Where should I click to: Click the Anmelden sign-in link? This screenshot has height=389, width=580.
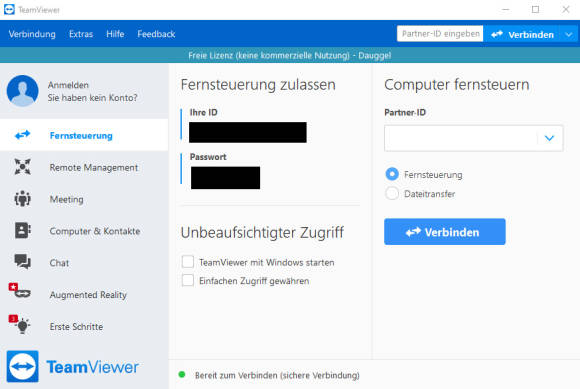pyautogui.click(x=68, y=85)
